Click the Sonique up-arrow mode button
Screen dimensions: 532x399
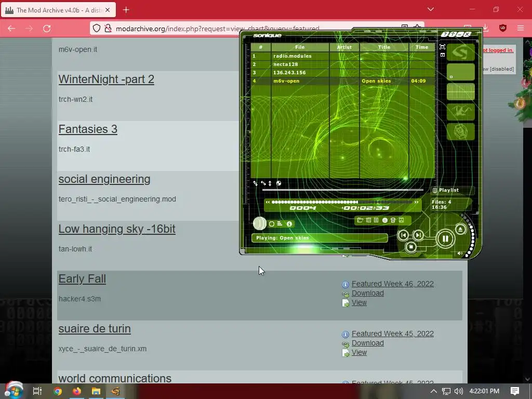click(453, 34)
